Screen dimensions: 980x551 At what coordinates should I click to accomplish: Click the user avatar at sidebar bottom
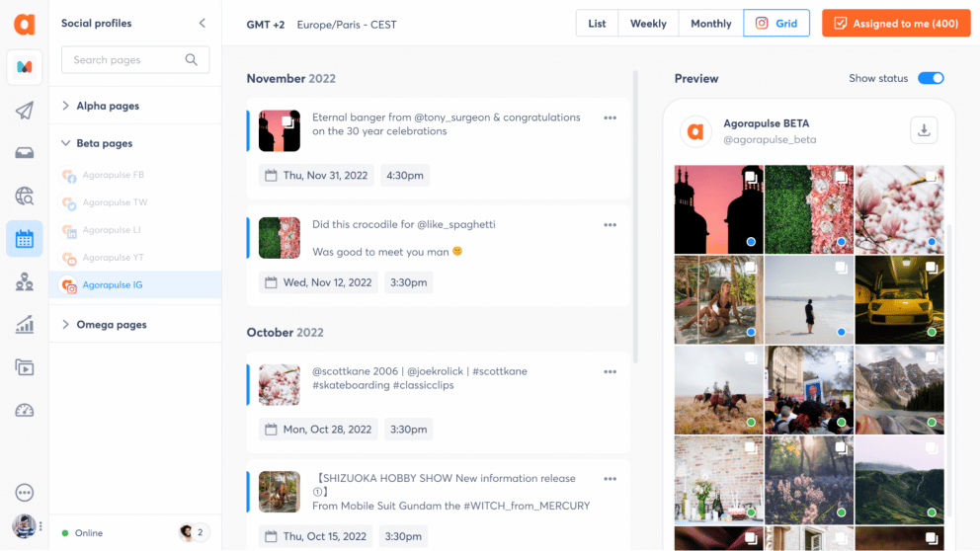click(24, 526)
